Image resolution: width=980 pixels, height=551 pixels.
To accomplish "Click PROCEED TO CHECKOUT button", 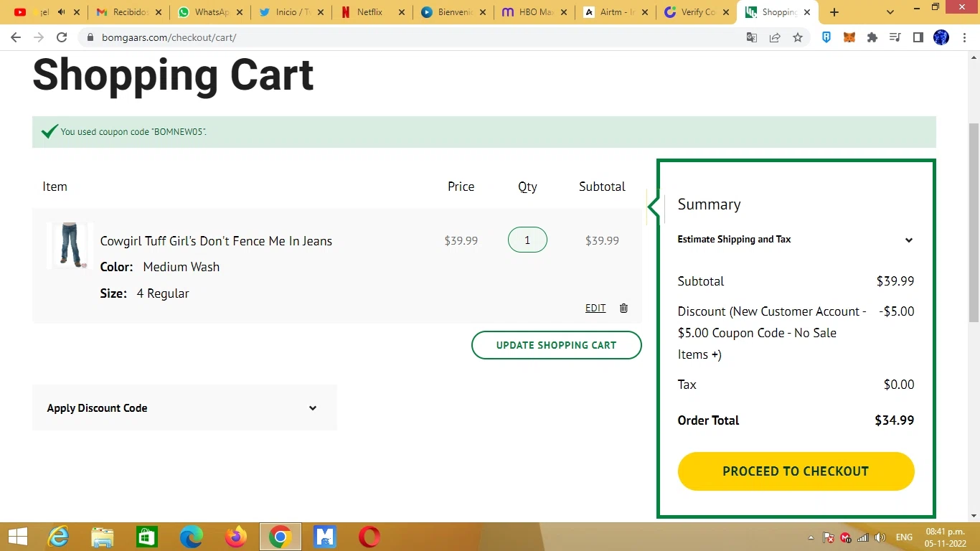I will coord(796,471).
